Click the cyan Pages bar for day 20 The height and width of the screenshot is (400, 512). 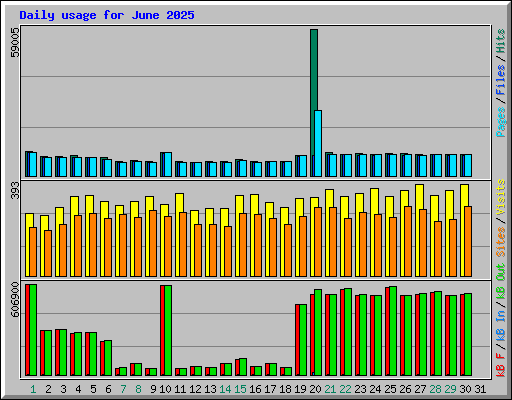pos(318,143)
